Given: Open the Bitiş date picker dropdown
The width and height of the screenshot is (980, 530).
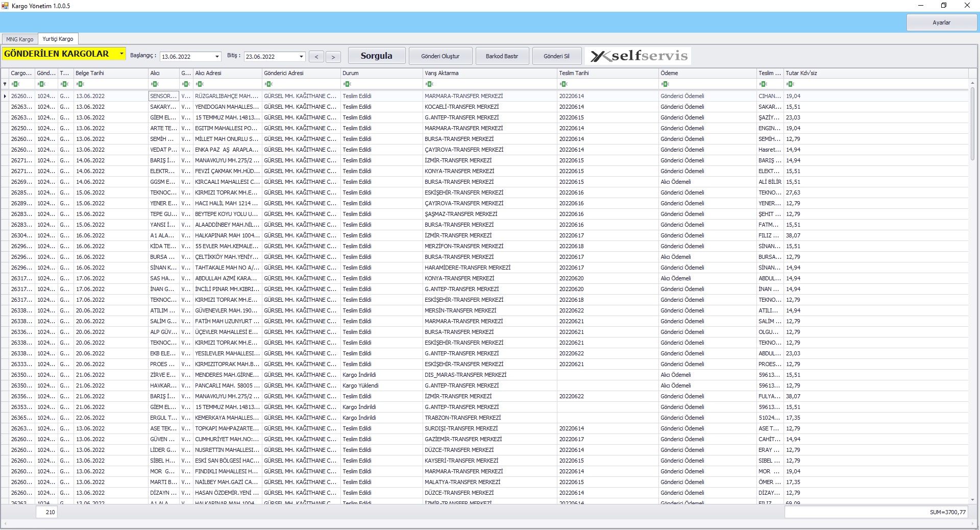Looking at the screenshot, I should point(301,57).
